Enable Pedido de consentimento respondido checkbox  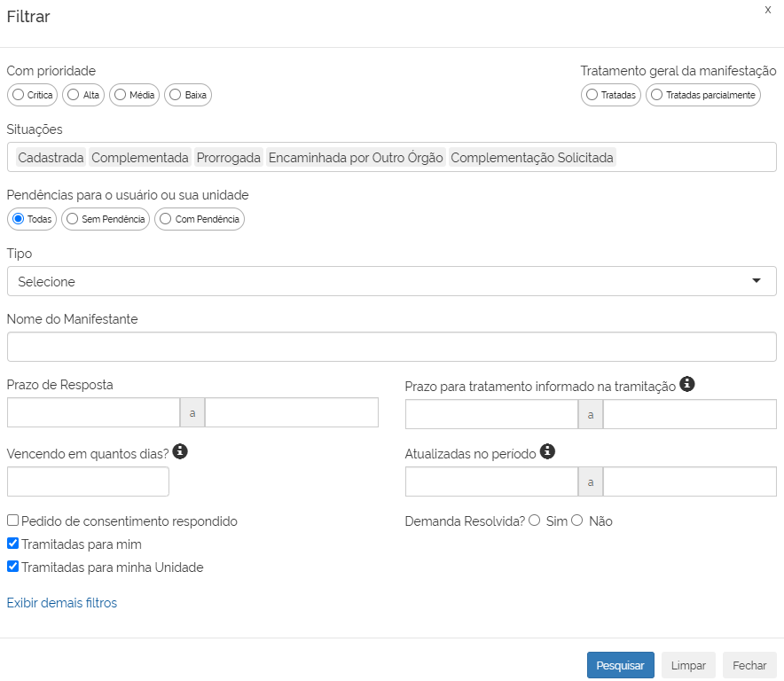(13, 521)
